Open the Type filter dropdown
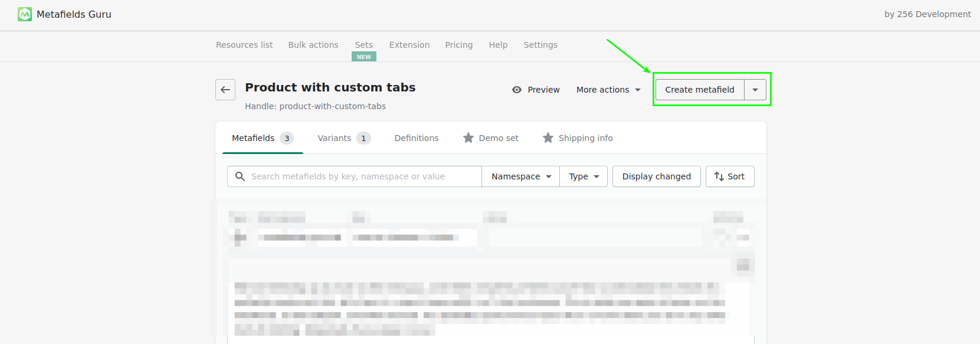The height and width of the screenshot is (344, 980). click(x=584, y=176)
